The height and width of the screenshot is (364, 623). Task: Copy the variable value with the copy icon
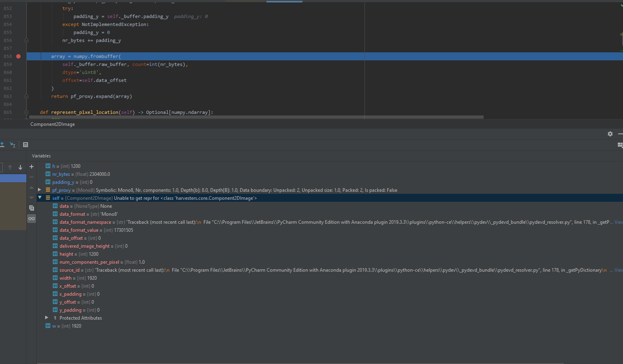pos(32,208)
